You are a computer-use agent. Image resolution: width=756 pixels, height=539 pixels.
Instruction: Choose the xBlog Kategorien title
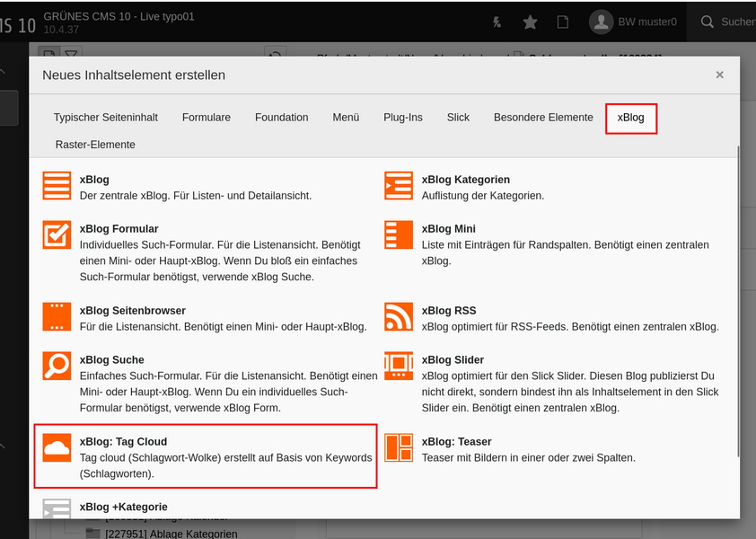click(466, 180)
